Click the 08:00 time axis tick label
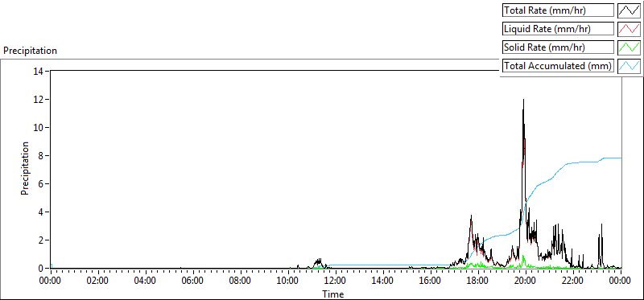 240,282
